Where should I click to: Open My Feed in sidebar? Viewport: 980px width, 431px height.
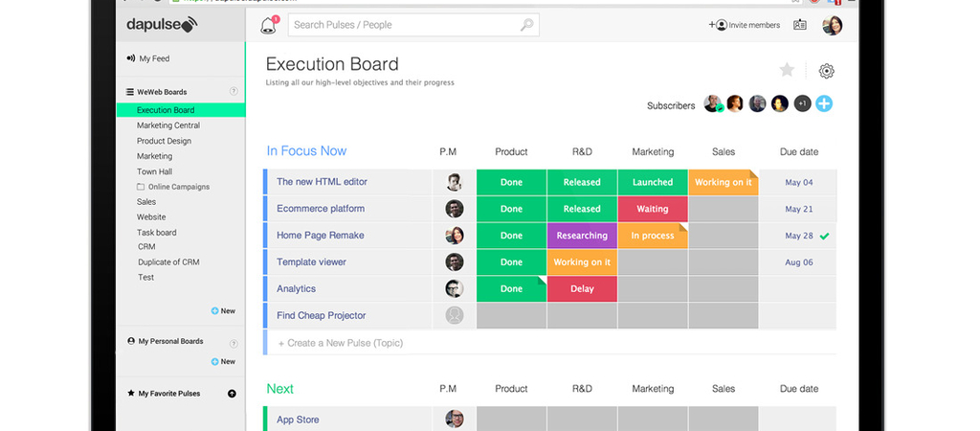click(x=153, y=58)
